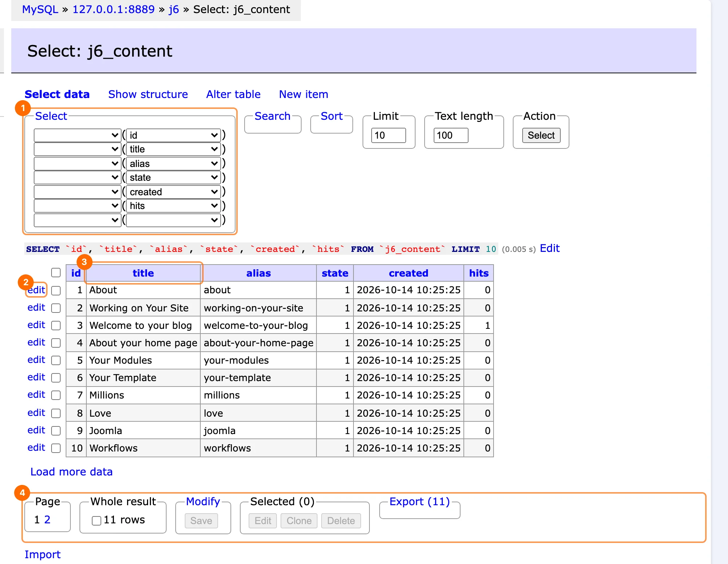Click the 'Your Template' title cell
The image size is (728, 564).
coord(143,378)
